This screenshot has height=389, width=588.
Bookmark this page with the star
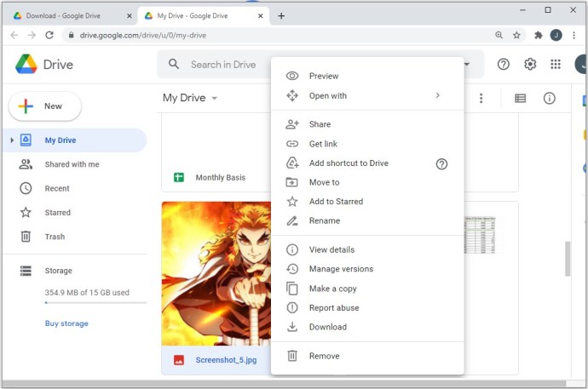click(516, 35)
